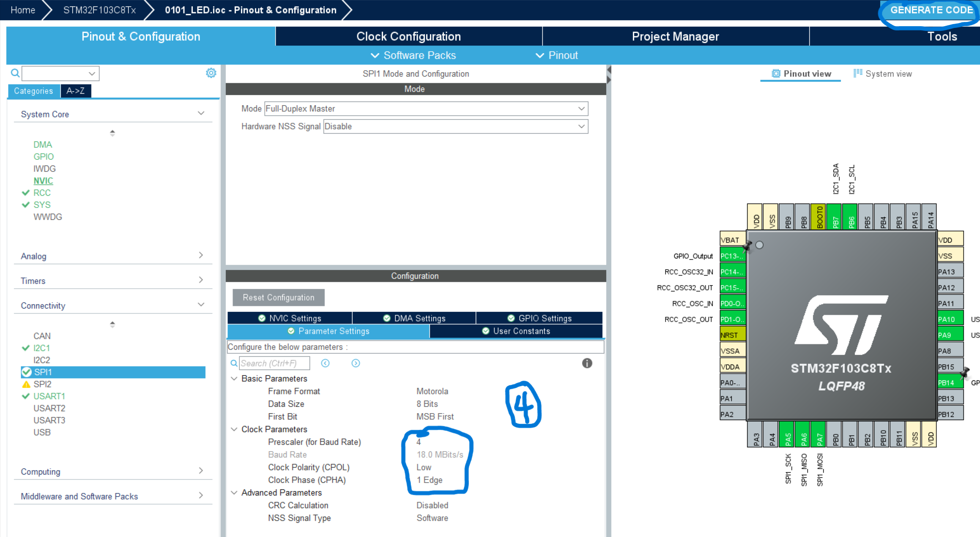Click the Clock Polarity value Low
This screenshot has height=537, width=980.
point(424,467)
